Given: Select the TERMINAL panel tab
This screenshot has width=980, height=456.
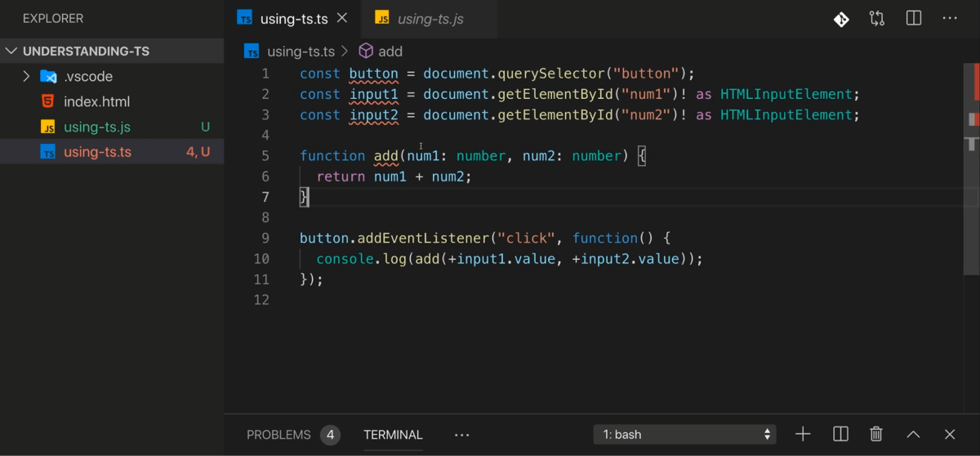Looking at the screenshot, I should [x=393, y=435].
